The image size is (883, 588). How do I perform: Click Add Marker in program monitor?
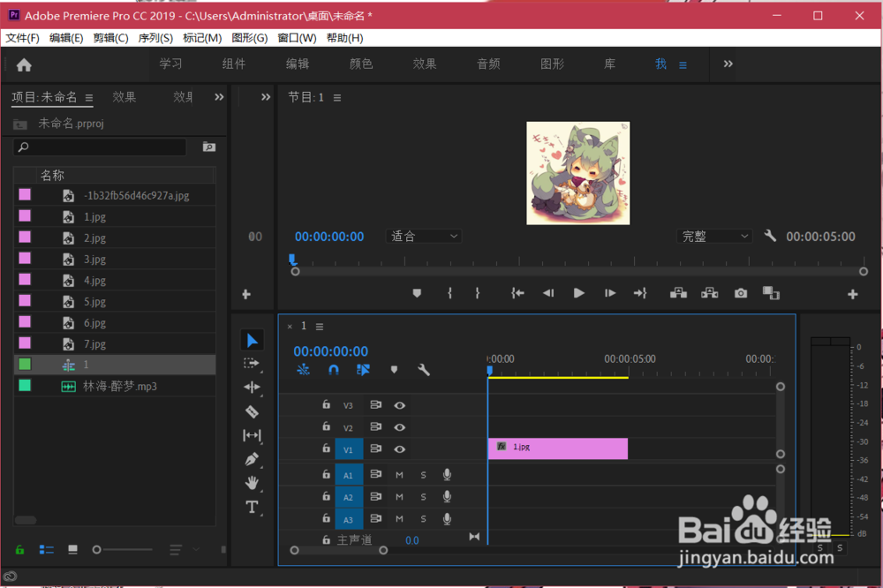tap(417, 293)
